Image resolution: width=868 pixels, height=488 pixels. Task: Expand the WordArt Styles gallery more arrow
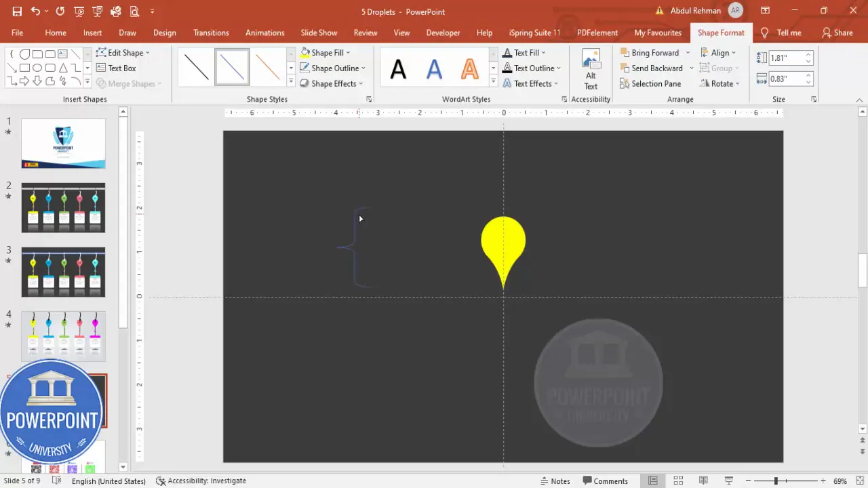click(493, 81)
